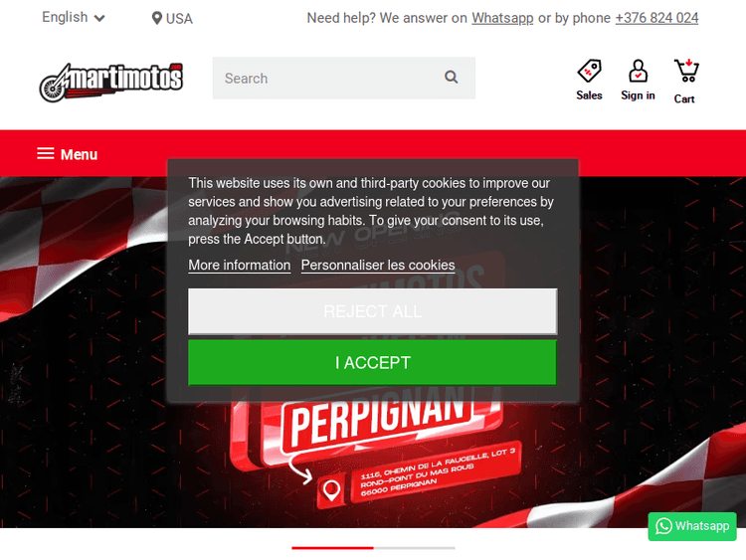Click the phone number +376 824 024
Screen dimensions: 746x560
point(656,18)
